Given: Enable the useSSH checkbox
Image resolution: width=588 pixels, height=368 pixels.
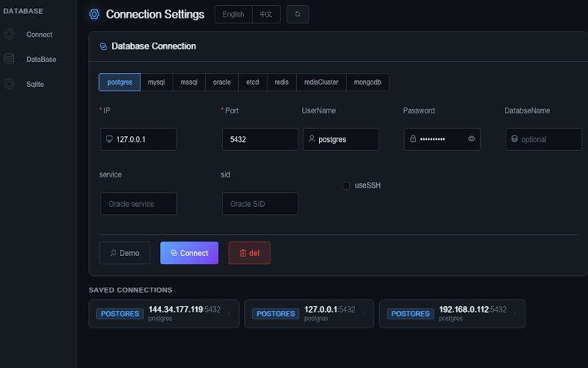Looking at the screenshot, I should pyautogui.click(x=346, y=185).
